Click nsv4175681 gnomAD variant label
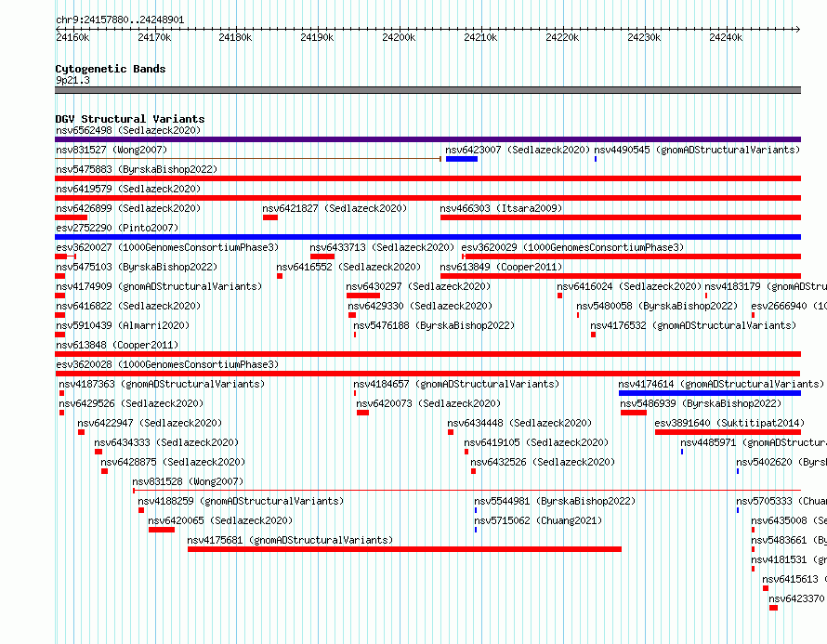Image resolution: width=827 pixels, height=644 pixels. [290, 540]
